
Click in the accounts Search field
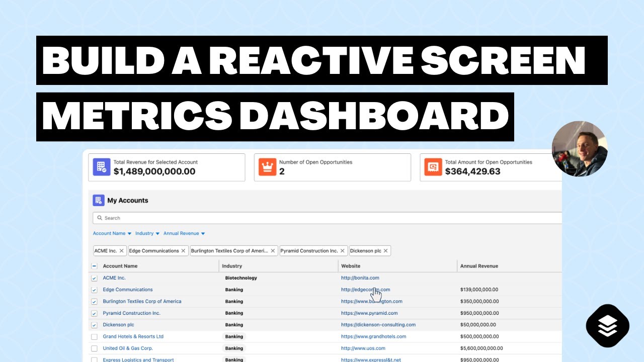(327, 218)
